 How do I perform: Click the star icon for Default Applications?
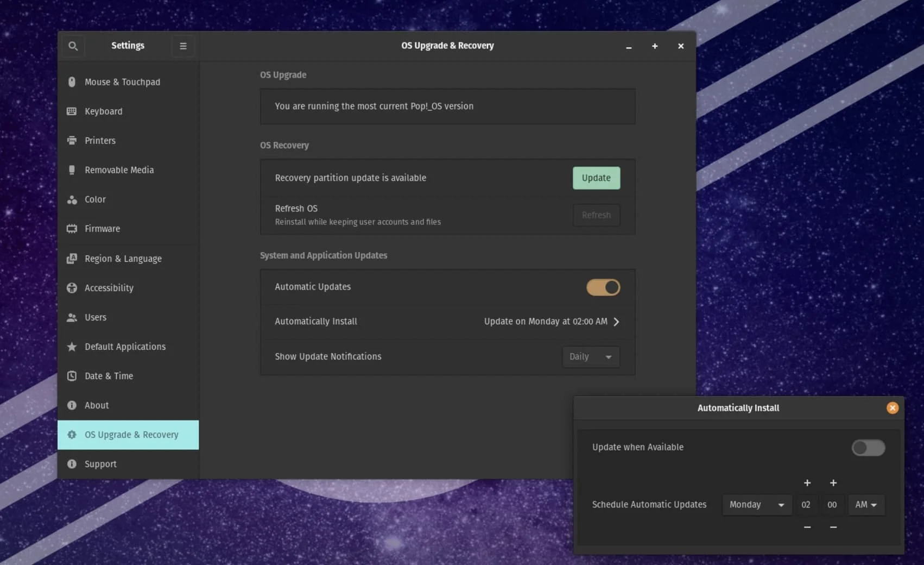pos(72,347)
